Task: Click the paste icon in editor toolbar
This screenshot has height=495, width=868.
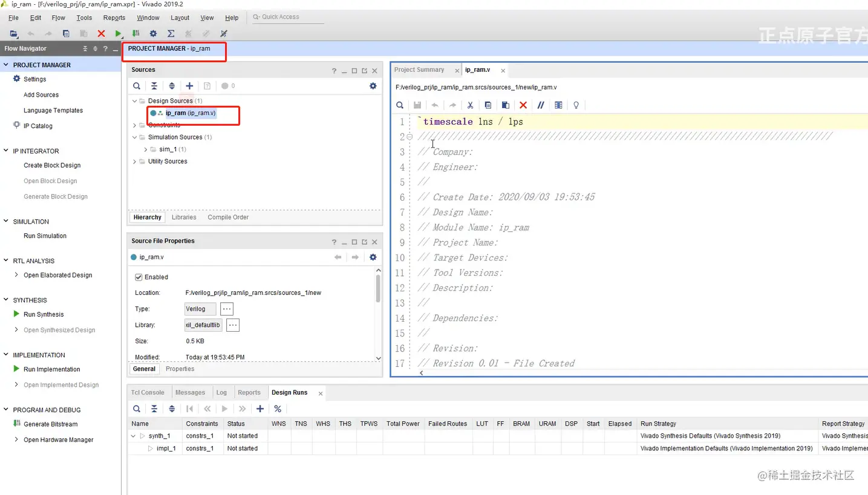Action: pyautogui.click(x=506, y=105)
